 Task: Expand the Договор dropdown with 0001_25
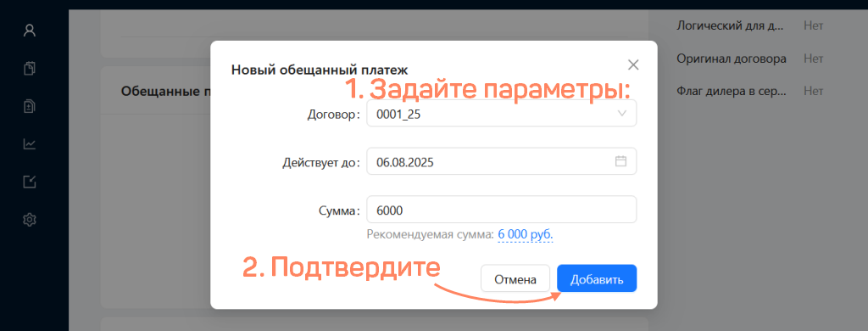click(502, 114)
